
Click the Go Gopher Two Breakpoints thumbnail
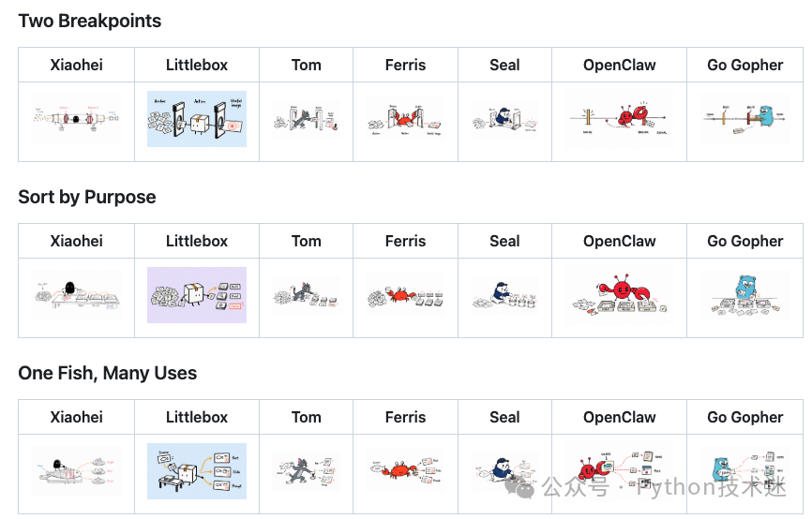(744, 119)
